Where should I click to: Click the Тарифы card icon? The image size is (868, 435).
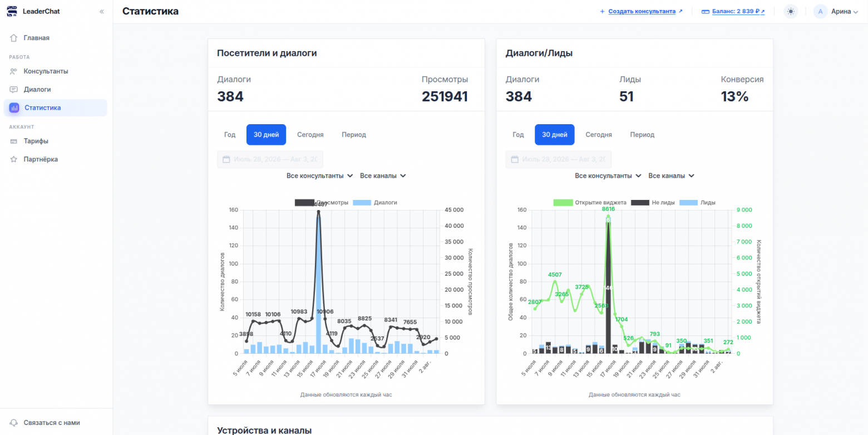(14, 141)
